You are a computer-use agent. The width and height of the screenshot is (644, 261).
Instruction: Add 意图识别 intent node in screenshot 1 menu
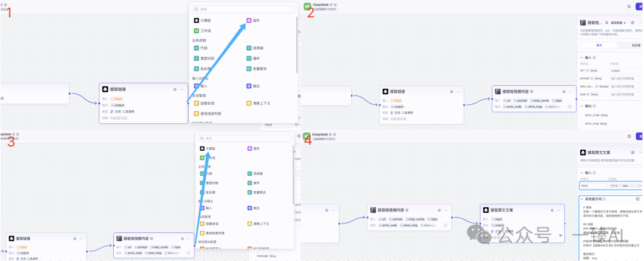click(x=204, y=58)
